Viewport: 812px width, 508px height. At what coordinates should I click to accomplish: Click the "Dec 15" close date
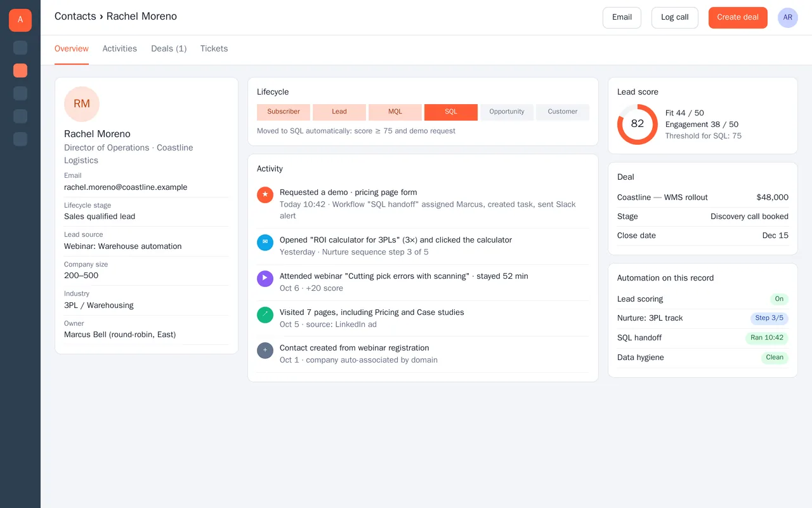[775, 236]
